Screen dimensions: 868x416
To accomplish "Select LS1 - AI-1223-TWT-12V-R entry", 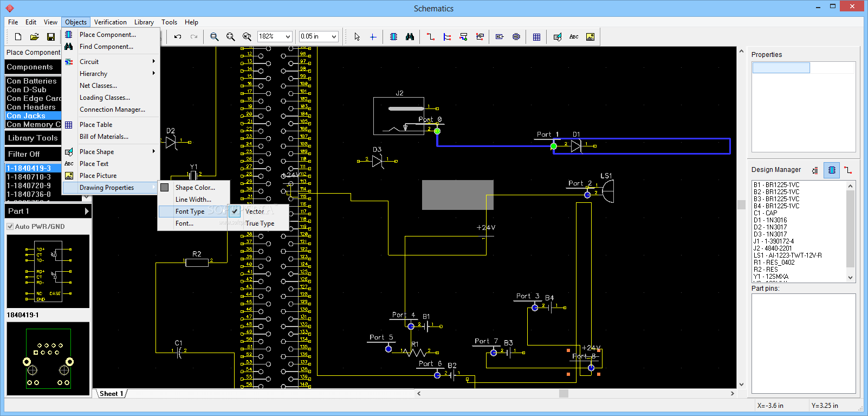I will [788, 255].
